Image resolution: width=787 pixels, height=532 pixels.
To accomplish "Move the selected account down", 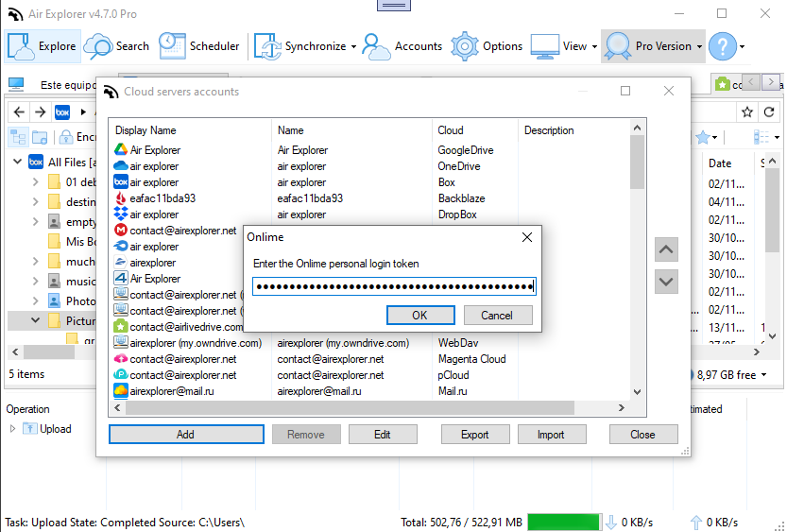I will coord(666,282).
